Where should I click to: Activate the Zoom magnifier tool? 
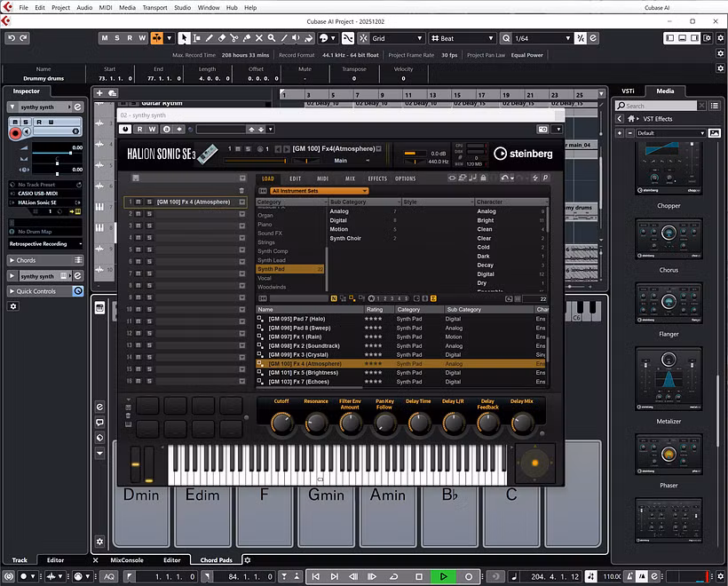tap(272, 38)
